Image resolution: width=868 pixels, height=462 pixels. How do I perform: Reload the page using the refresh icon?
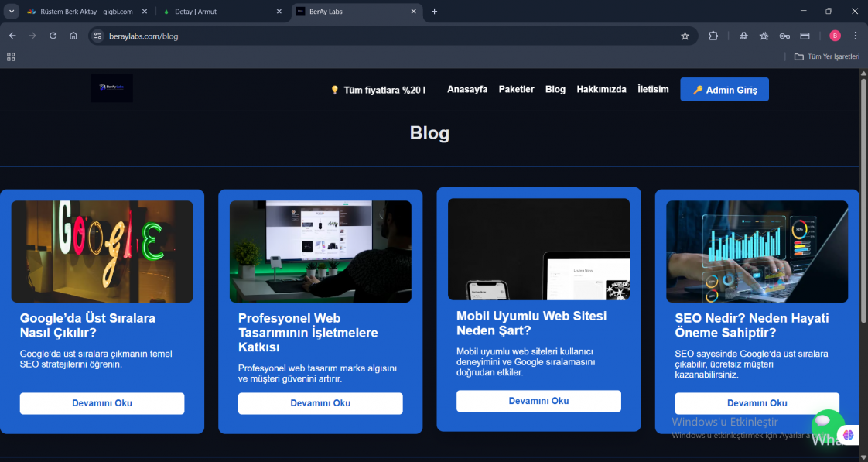point(53,36)
